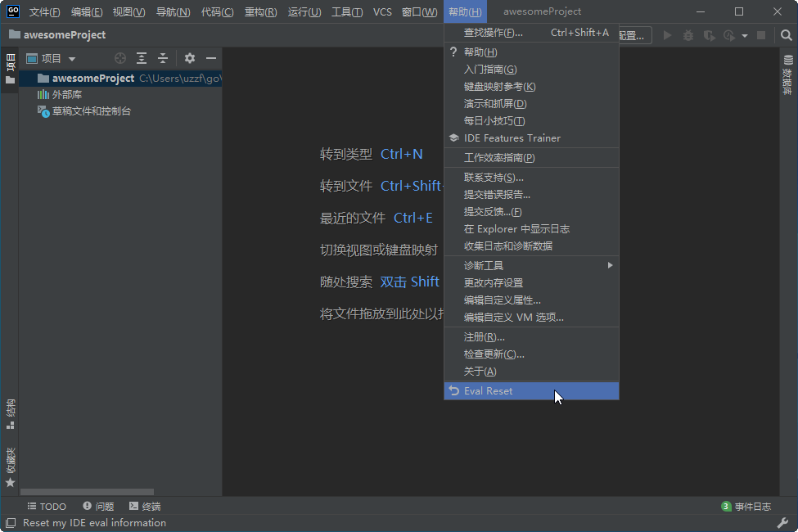Image resolution: width=798 pixels, height=532 pixels.
Task: Open the 工具(T) menu
Action: (347, 11)
